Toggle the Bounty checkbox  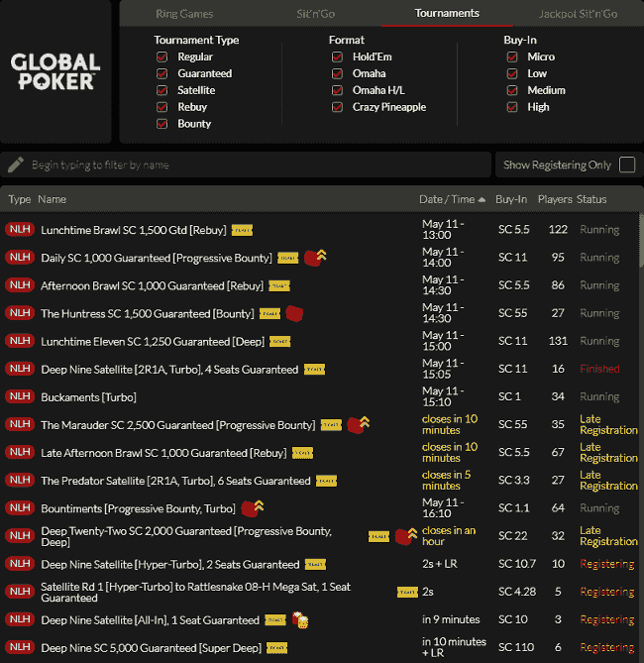(x=161, y=124)
